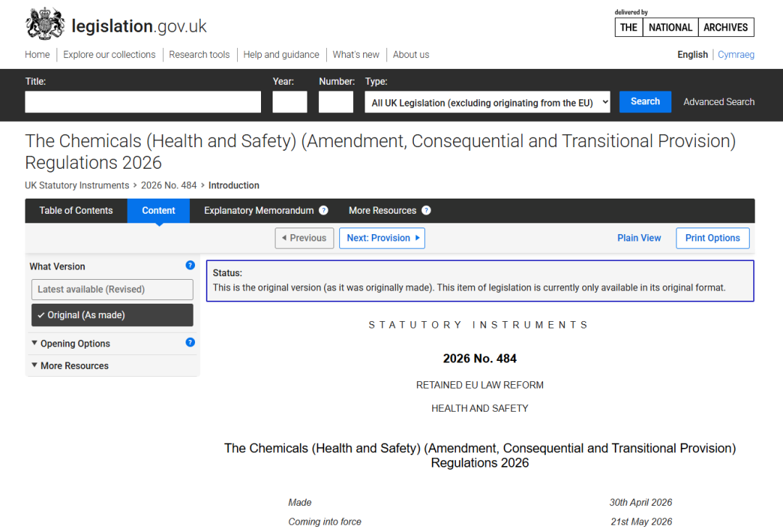The height and width of the screenshot is (532, 783).
Task: Open Print Options
Action: (x=713, y=238)
